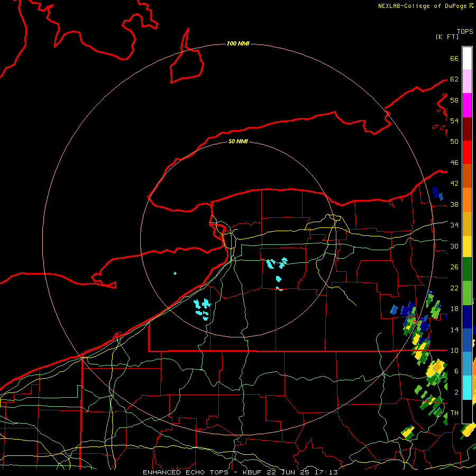Click the 50 legend value

(x=454, y=142)
